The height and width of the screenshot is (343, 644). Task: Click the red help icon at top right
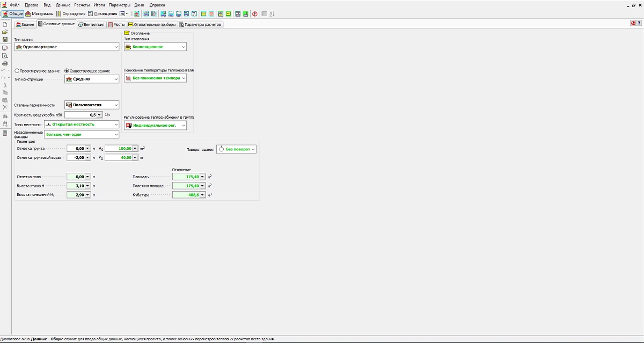pyautogui.click(x=633, y=24)
